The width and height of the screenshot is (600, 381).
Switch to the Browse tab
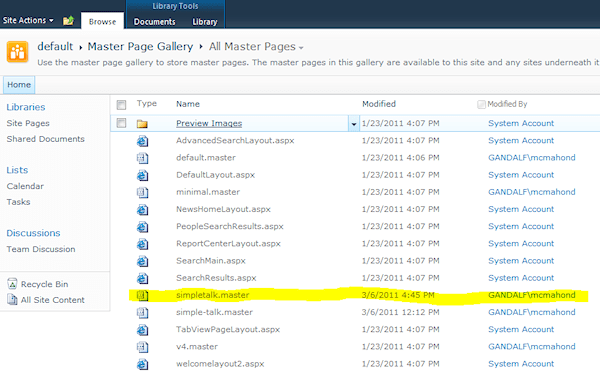point(102,21)
